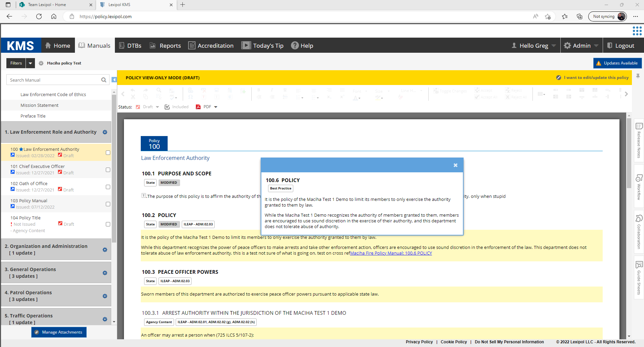Open the Workflow side panel
Screen dimensions: 644x347
pos(639,187)
